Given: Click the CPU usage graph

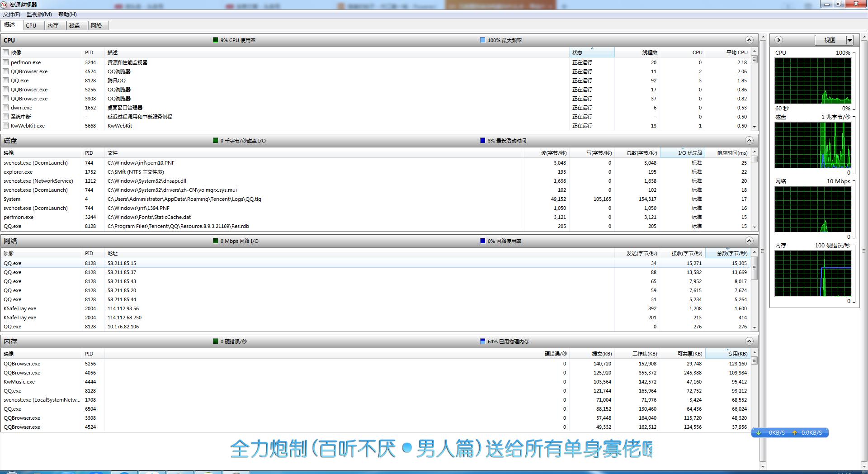Looking at the screenshot, I should (813, 81).
